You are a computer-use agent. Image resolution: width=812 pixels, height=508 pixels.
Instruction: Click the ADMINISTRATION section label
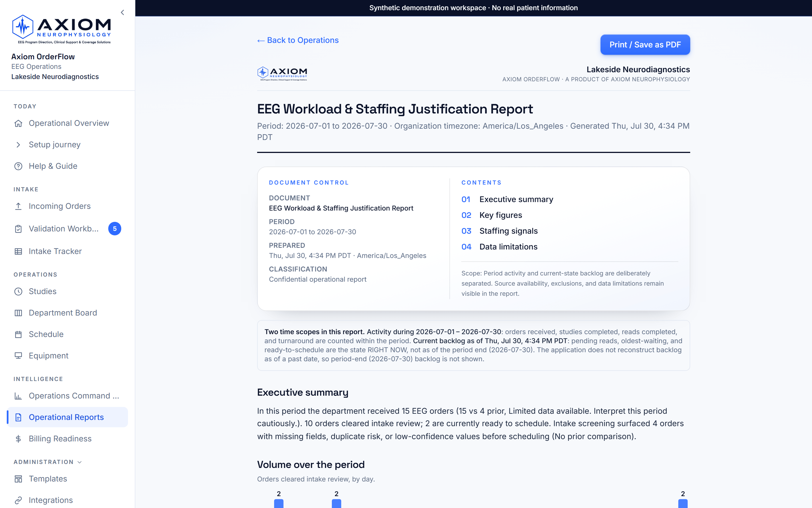coord(44,462)
